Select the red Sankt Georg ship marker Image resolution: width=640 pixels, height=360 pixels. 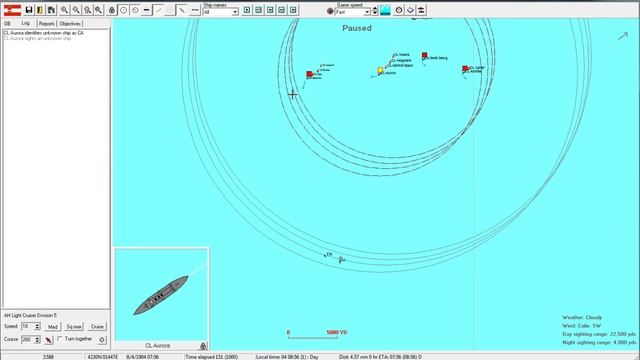[424, 55]
